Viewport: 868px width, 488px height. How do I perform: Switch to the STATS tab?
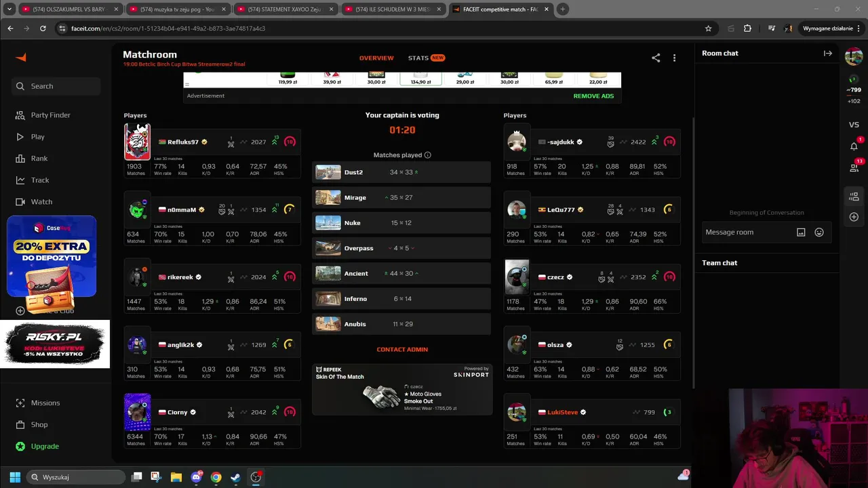point(426,58)
